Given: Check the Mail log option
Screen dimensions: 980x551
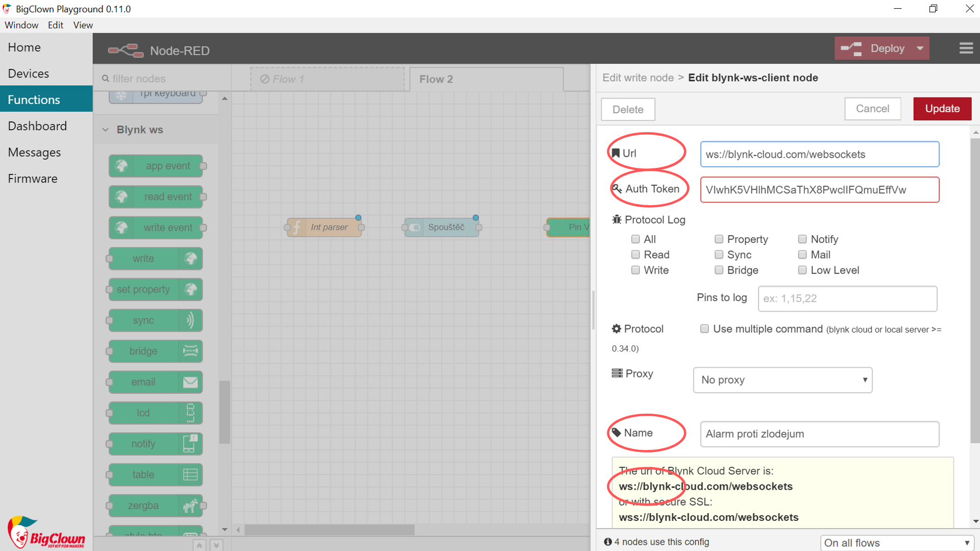Looking at the screenshot, I should (802, 254).
